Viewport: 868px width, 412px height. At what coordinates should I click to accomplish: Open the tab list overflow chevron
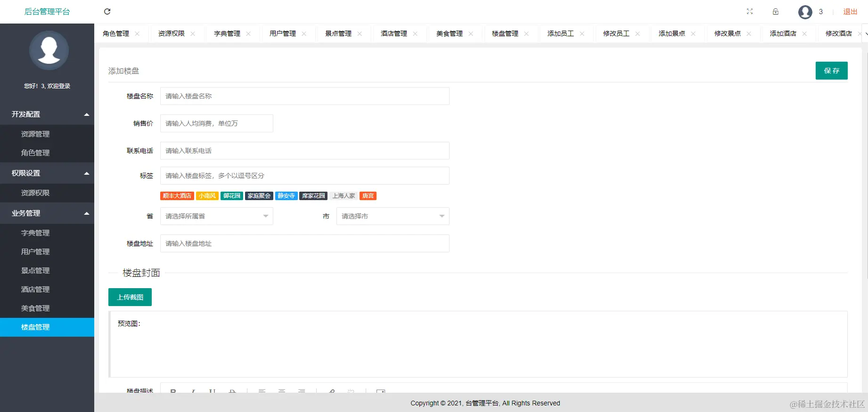865,33
